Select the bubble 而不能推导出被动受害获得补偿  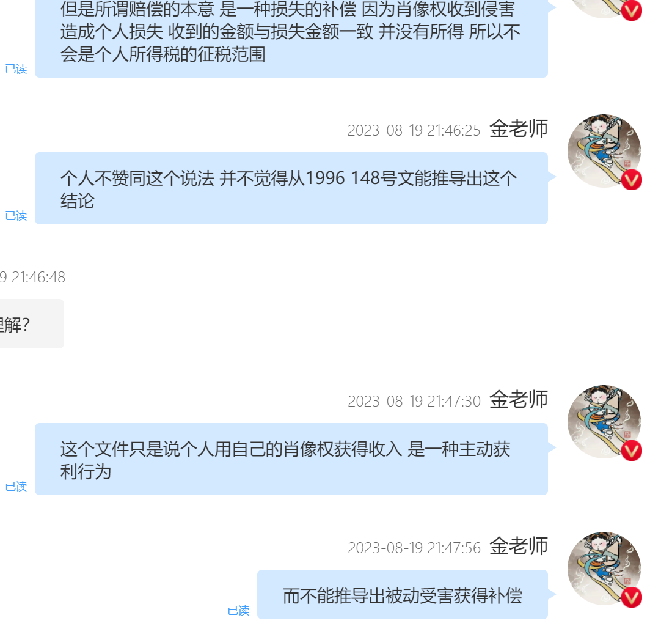click(x=403, y=595)
